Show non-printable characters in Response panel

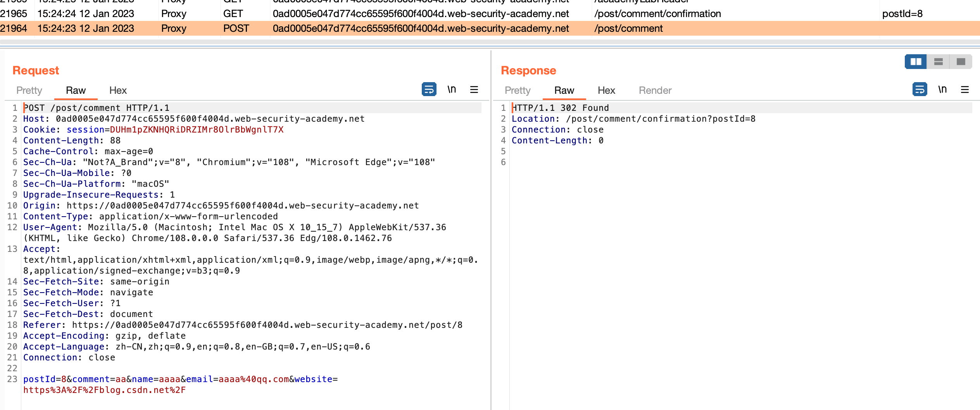click(942, 90)
